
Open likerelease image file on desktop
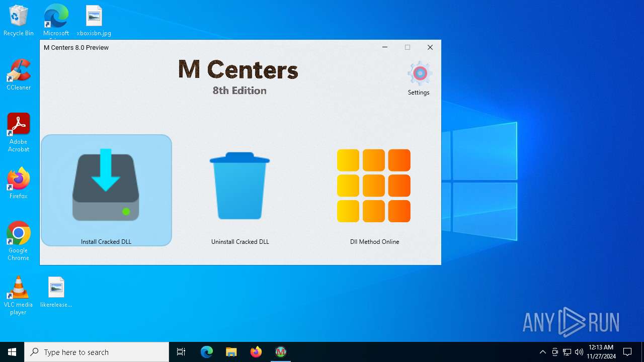click(56, 292)
